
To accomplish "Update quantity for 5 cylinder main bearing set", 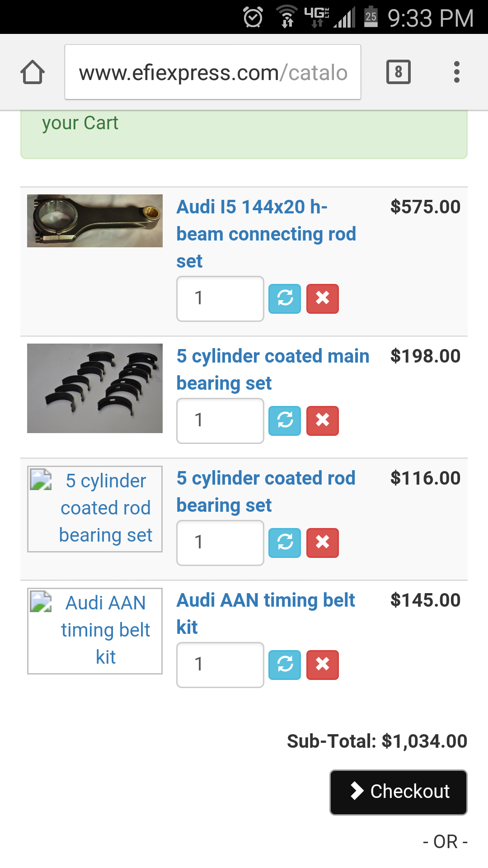I will point(285,420).
